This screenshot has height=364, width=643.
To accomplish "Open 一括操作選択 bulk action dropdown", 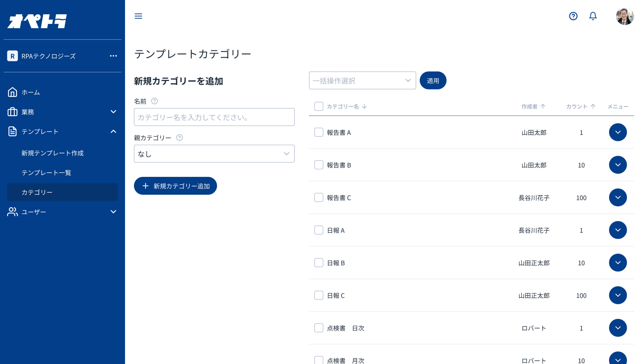I will [362, 81].
